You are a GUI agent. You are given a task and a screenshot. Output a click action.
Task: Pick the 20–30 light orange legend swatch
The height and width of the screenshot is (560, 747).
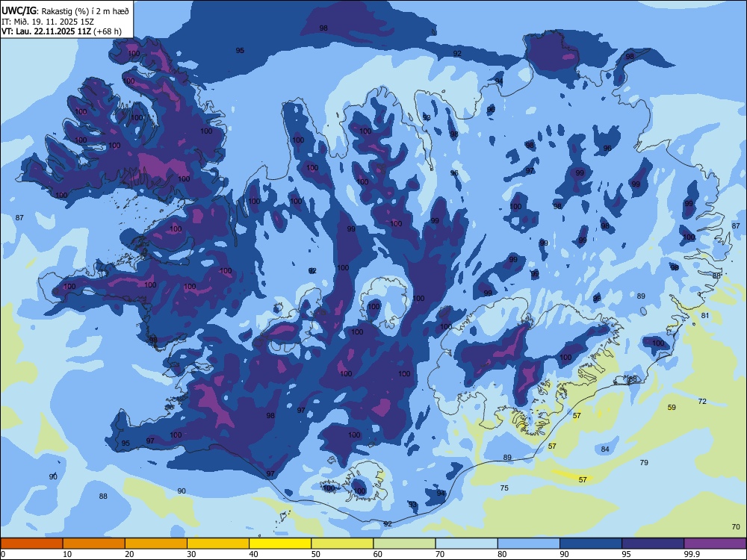156,544
